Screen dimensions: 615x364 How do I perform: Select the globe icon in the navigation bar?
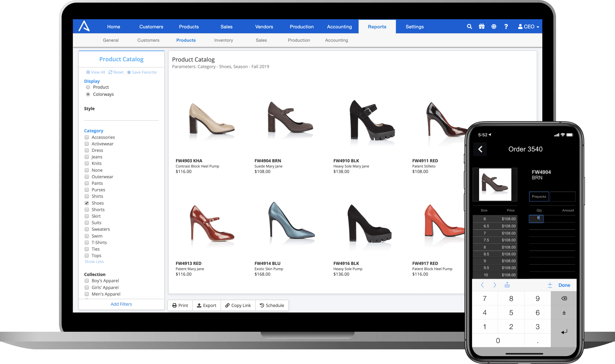494,26
